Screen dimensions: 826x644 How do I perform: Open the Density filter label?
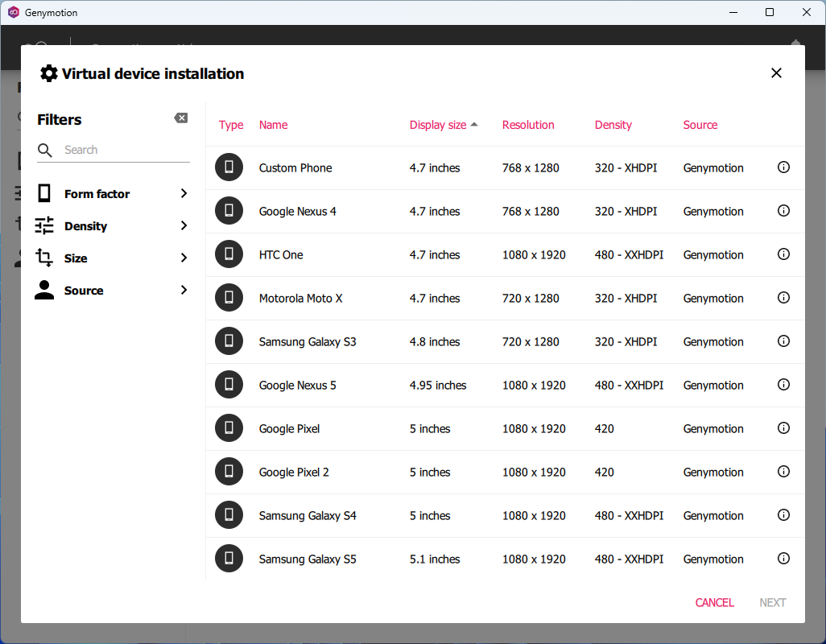[x=85, y=226]
